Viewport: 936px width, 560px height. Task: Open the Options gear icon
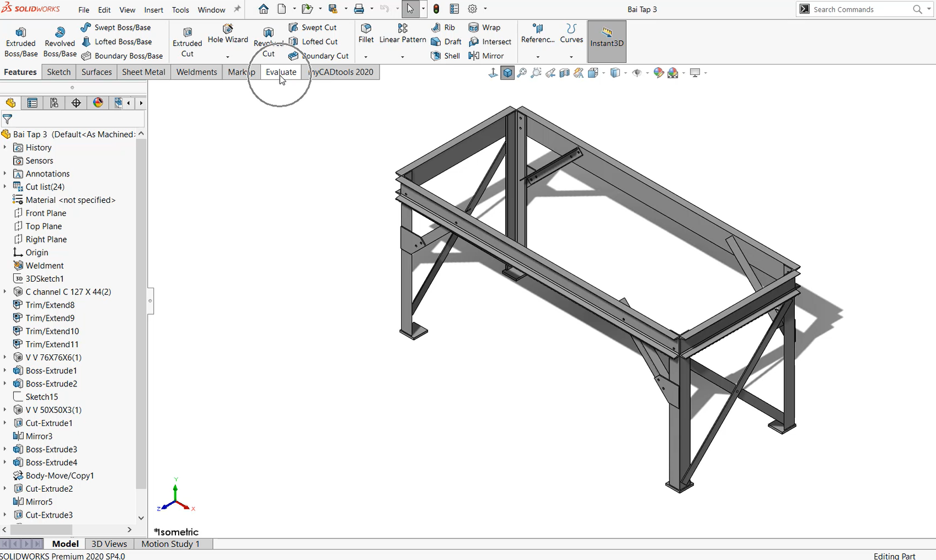point(473,9)
